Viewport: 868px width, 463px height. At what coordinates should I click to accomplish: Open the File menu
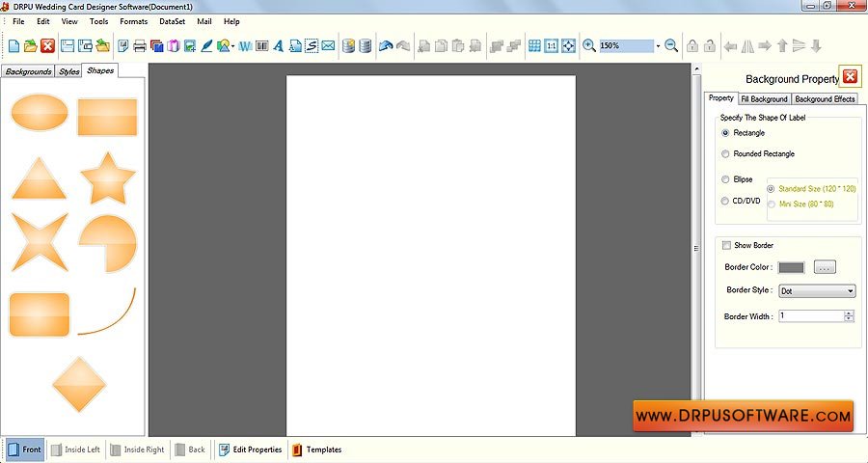[18, 21]
